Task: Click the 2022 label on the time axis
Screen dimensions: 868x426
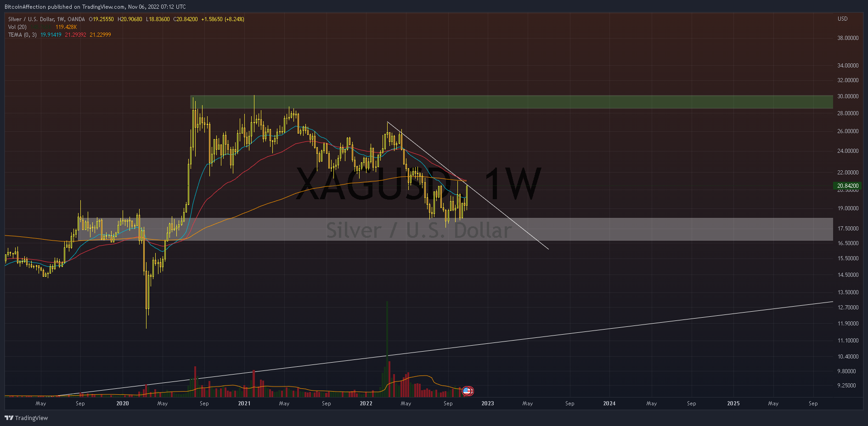Action: tap(366, 404)
